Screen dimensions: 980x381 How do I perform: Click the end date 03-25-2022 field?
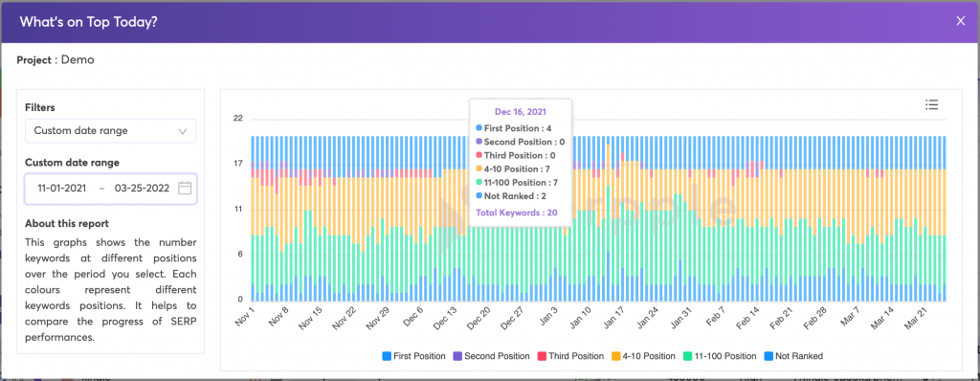coord(142,188)
